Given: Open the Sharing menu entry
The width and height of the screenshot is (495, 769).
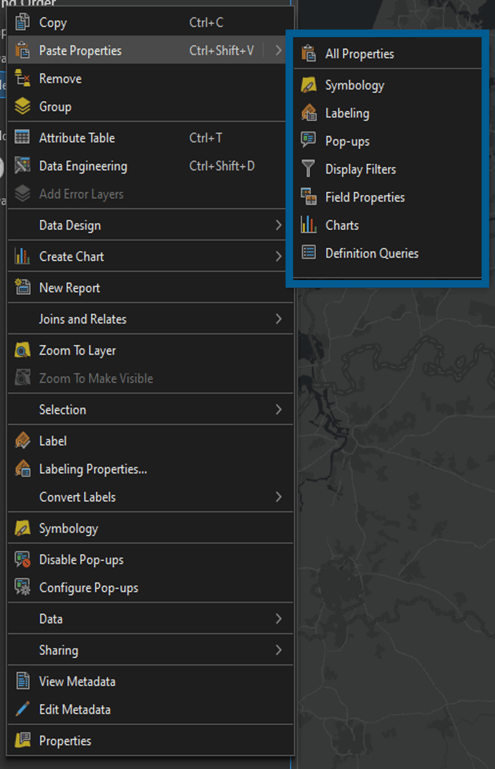Looking at the screenshot, I should 151,650.
